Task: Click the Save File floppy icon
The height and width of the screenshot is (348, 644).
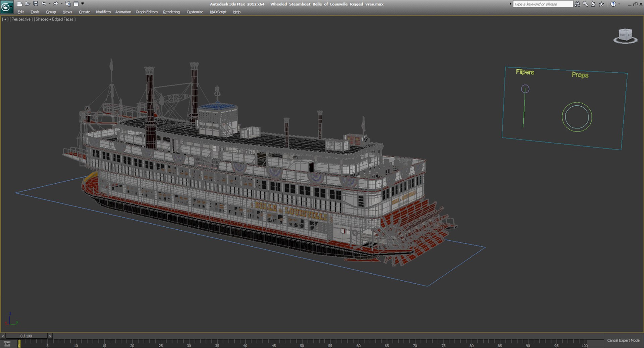Action: click(x=36, y=4)
